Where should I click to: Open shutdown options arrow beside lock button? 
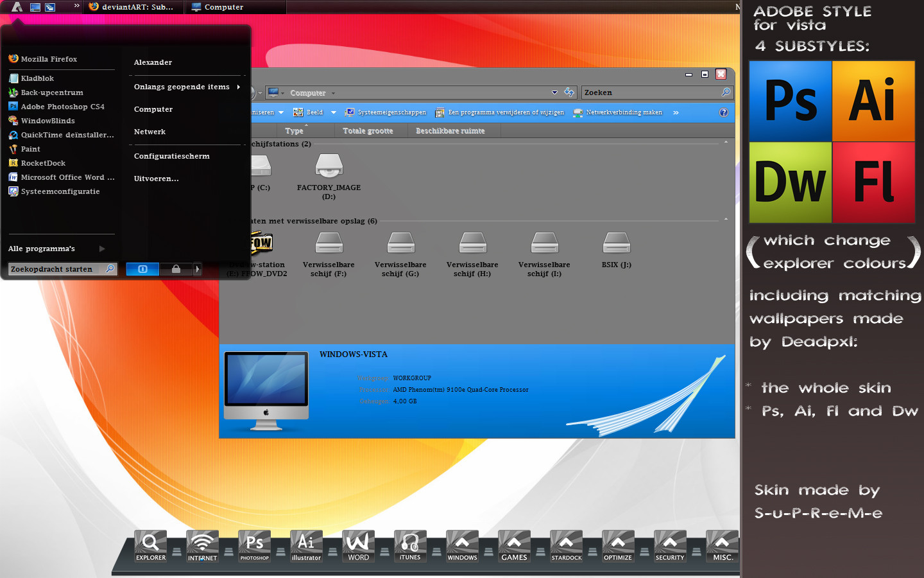197,269
